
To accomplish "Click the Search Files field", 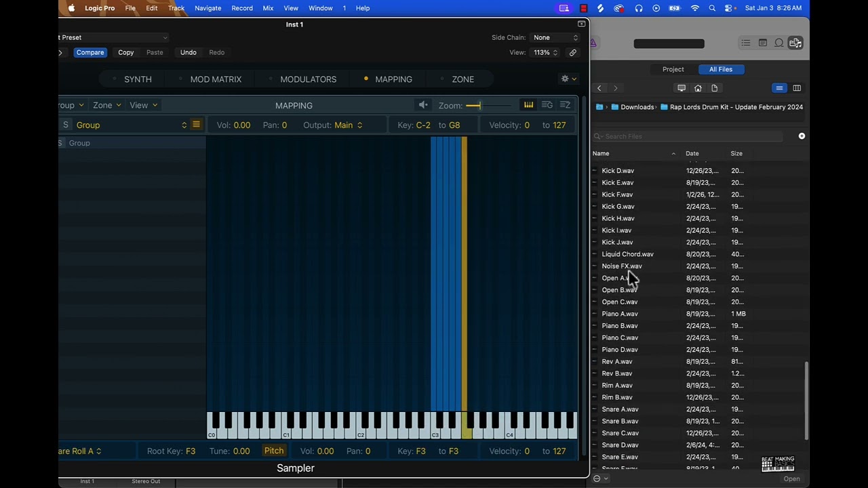I will click(688, 136).
